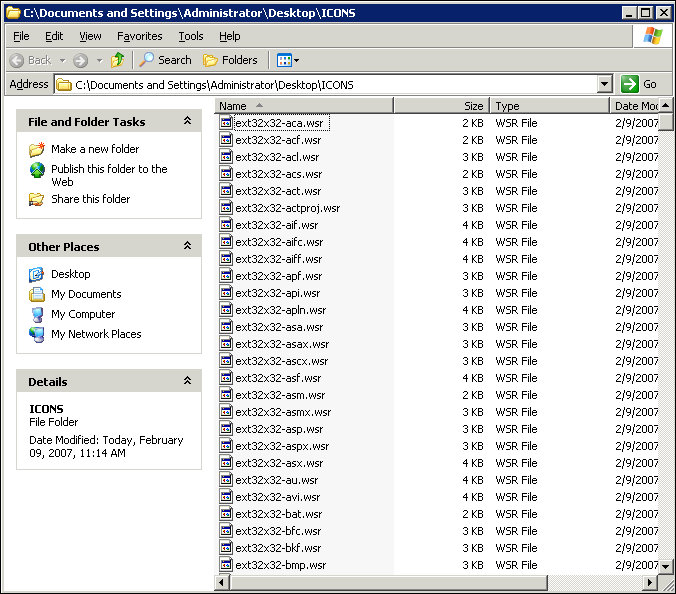
Task: Select the ext32x32-aiff.wsr file icon
Action: pos(226,259)
